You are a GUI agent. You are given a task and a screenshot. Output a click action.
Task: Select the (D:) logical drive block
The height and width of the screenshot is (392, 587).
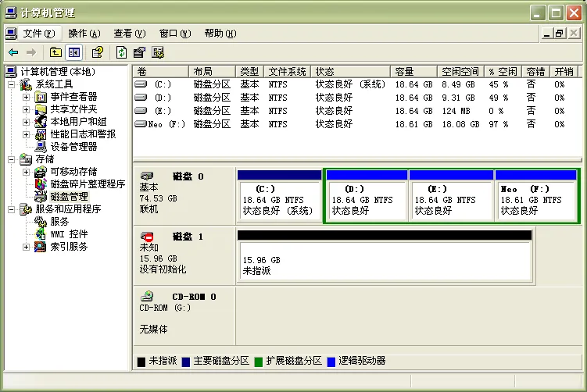pyautogui.click(x=367, y=196)
